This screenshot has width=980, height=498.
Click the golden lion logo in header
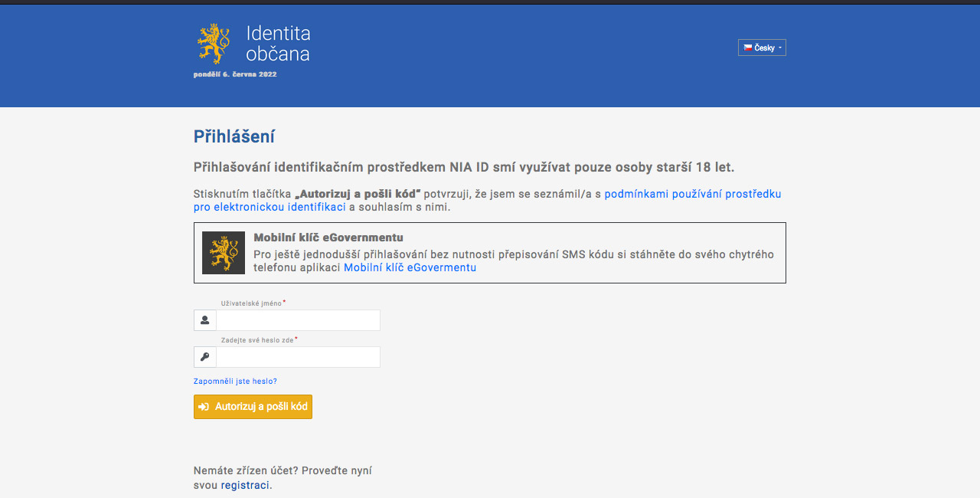pyautogui.click(x=214, y=43)
